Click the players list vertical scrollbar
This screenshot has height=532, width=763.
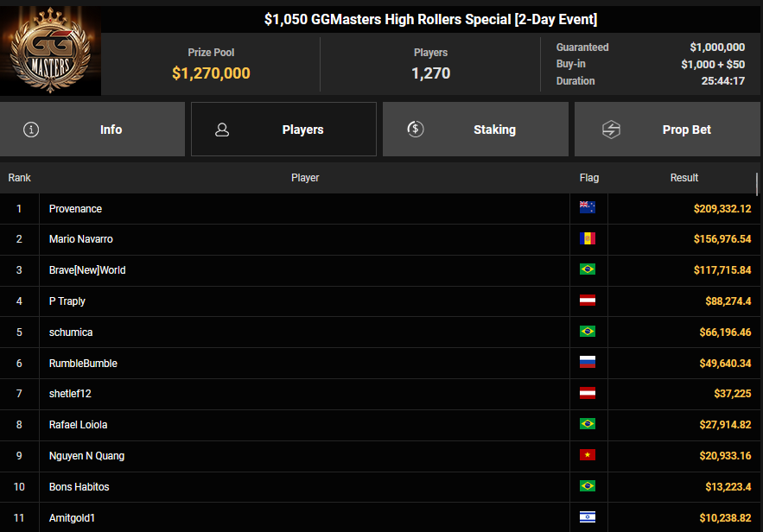(x=758, y=185)
